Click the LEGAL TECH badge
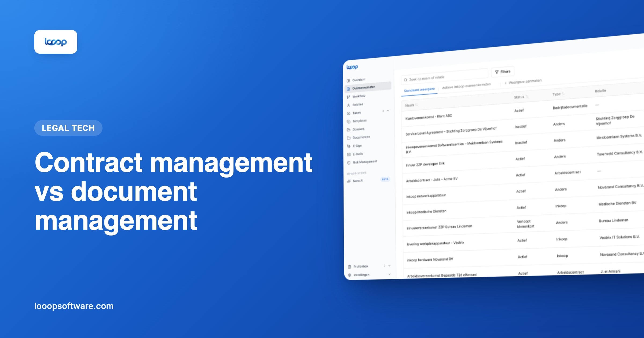Image resolution: width=644 pixels, height=338 pixels. click(x=68, y=128)
